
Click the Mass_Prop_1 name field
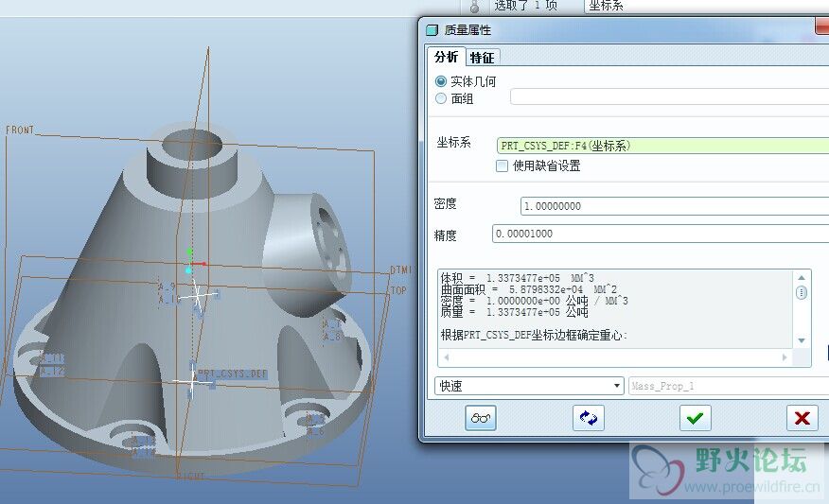tap(729, 386)
